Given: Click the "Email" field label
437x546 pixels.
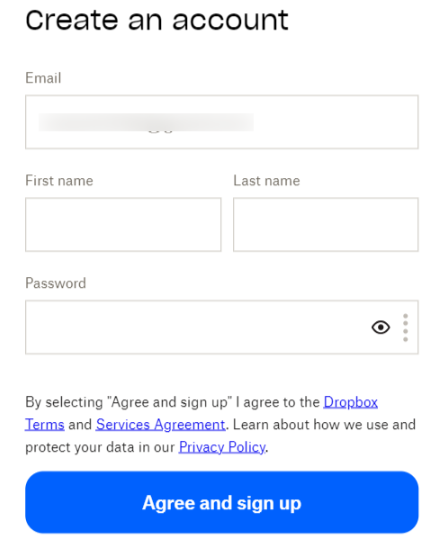Looking at the screenshot, I should click(x=43, y=78).
